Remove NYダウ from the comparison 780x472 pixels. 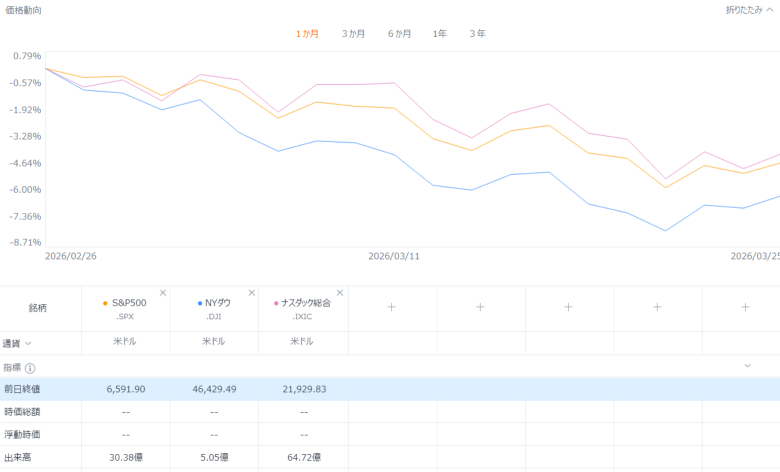click(252, 293)
